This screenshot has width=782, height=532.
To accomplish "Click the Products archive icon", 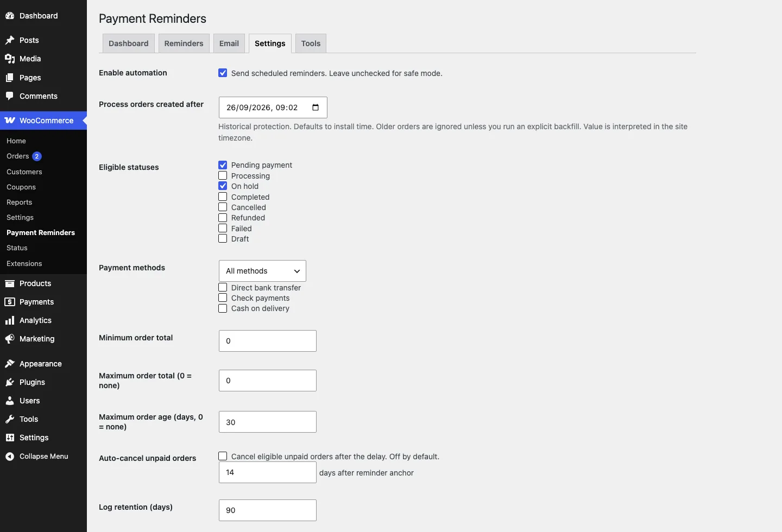I will pyautogui.click(x=10, y=283).
